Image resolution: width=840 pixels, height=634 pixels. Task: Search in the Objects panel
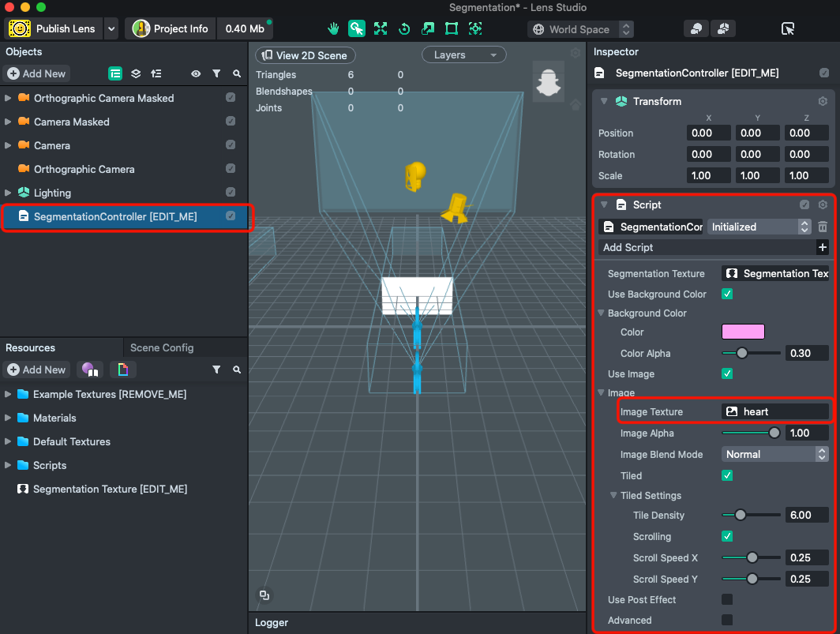(237, 73)
